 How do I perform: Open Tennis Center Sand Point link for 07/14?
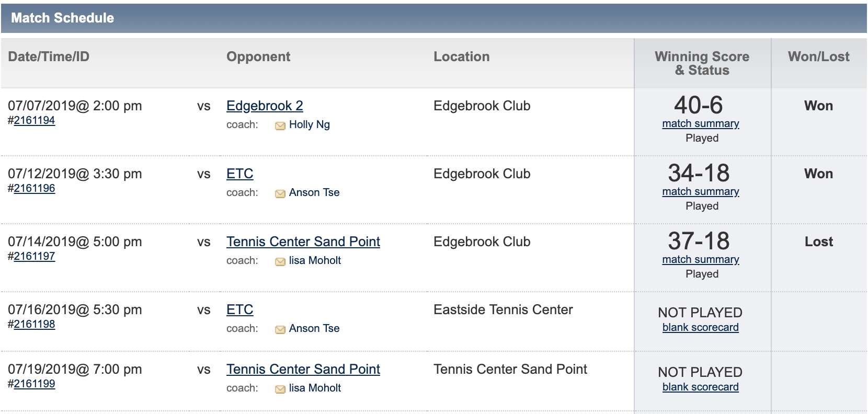[303, 241]
